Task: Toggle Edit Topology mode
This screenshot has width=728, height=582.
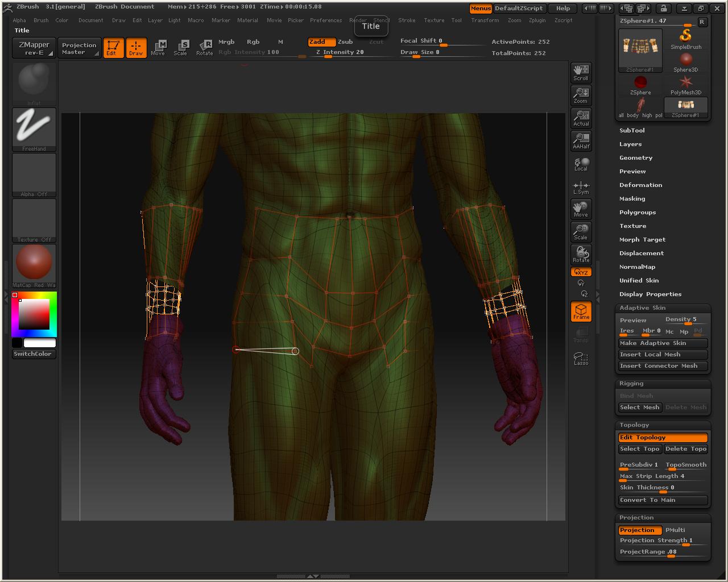Action: coord(663,438)
